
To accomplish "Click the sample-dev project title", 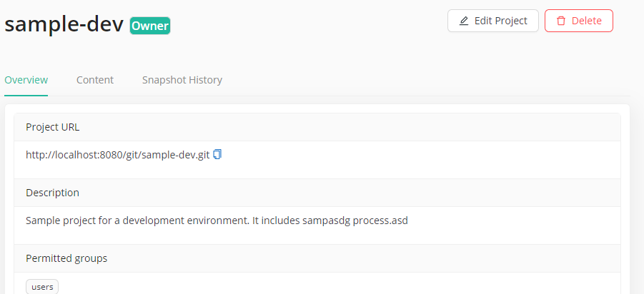I will pyautogui.click(x=64, y=24).
